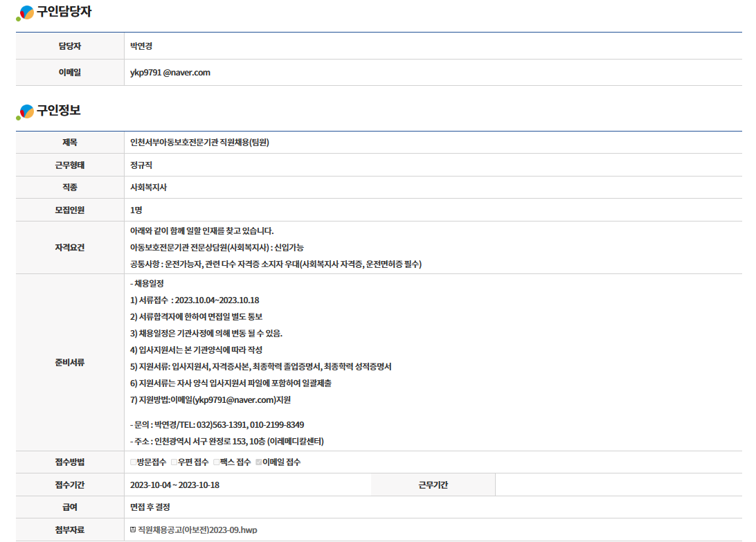Click the 모집인원 value 1명
Image resolution: width=756 pixels, height=542 pixels.
[136, 210]
